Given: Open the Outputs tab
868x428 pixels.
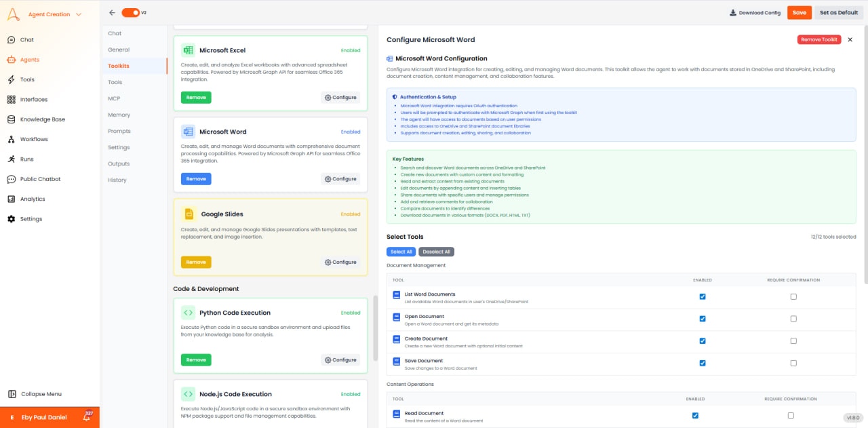Looking at the screenshot, I should (x=119, y=163).
